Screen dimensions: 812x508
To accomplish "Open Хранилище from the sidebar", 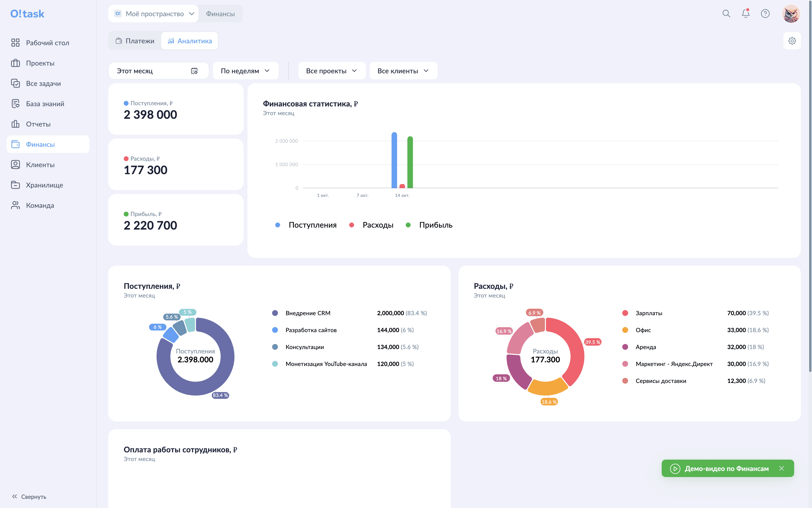I will pos(48,185).
